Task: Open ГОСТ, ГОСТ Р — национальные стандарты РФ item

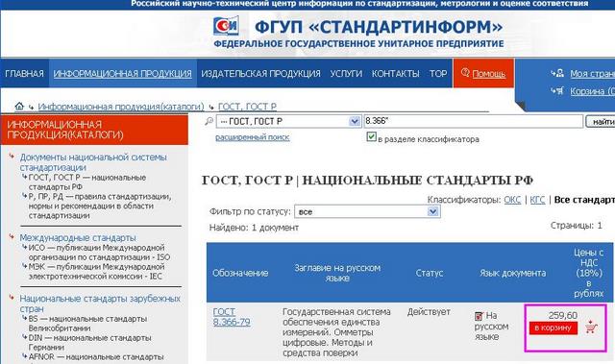Action: (87, 182)
